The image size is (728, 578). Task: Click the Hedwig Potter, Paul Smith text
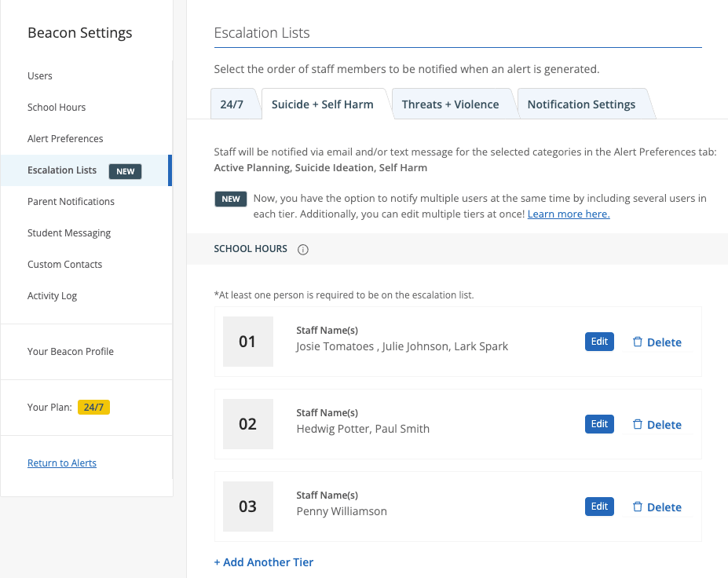coord(363,429)
